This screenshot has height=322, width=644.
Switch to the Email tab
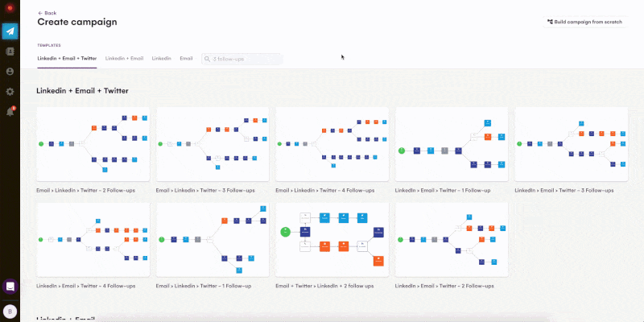pyautogui.click(x=186, y=58)
